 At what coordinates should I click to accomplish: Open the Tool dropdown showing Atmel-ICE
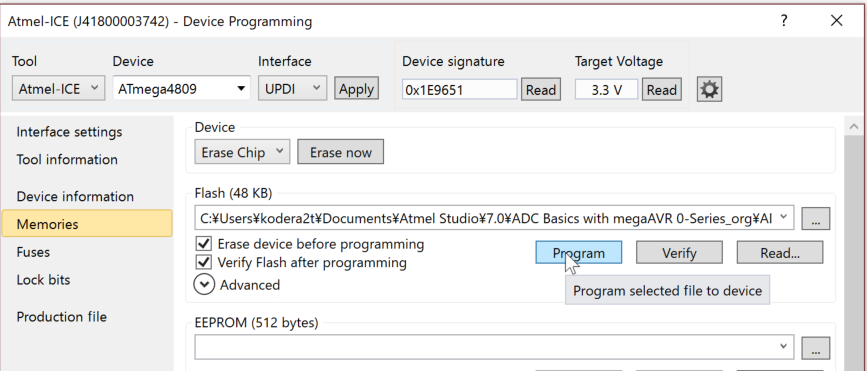(58, 88)
